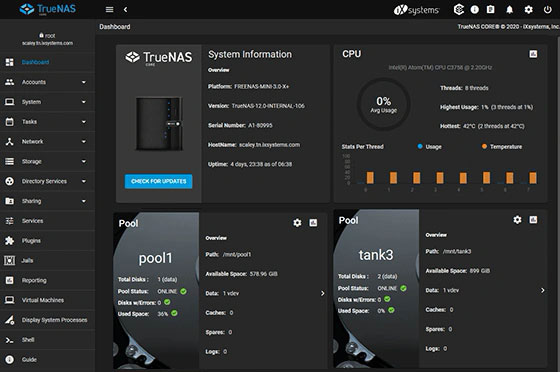
Task: Click CHECK FOR UPDATES button
Action: pyautogui.click(x=159, y=181)
